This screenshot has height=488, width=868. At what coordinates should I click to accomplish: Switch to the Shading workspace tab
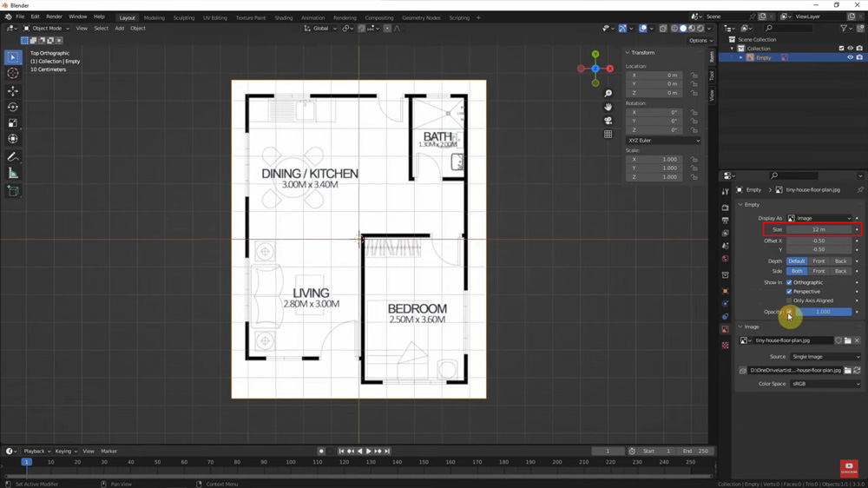(283, 17)
